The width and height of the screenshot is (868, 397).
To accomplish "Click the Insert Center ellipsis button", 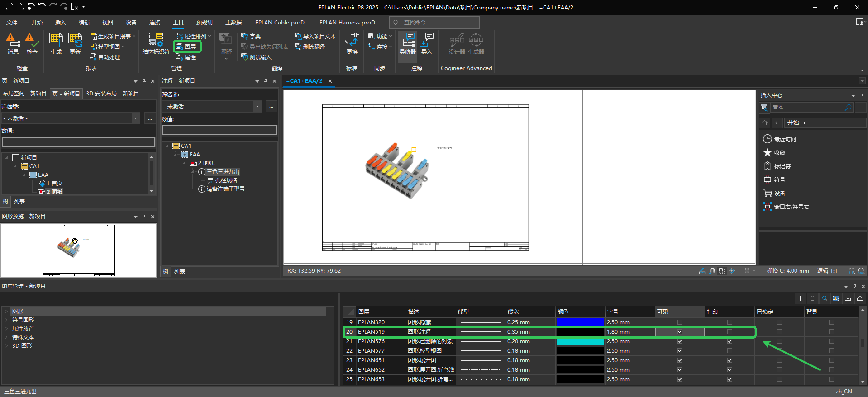I will [x=860, y=108].
